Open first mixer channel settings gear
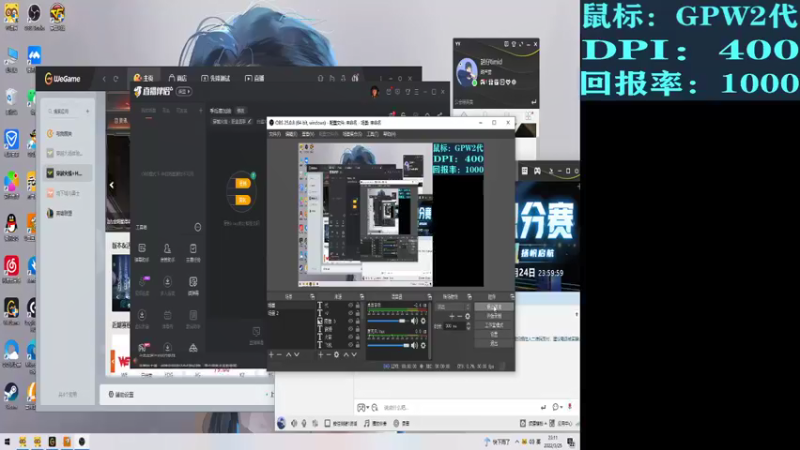Screen dimensions: 800x450 pos(423,321)
